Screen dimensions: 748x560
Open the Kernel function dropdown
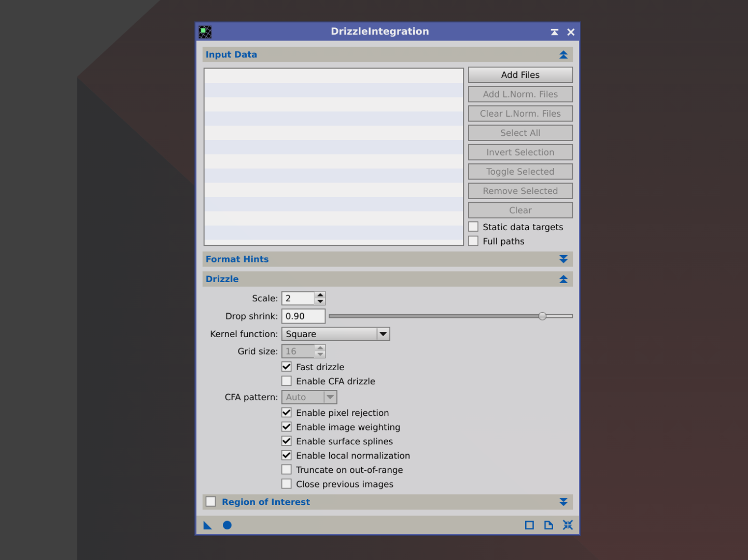pyautogui.click(x=335, y=334)
